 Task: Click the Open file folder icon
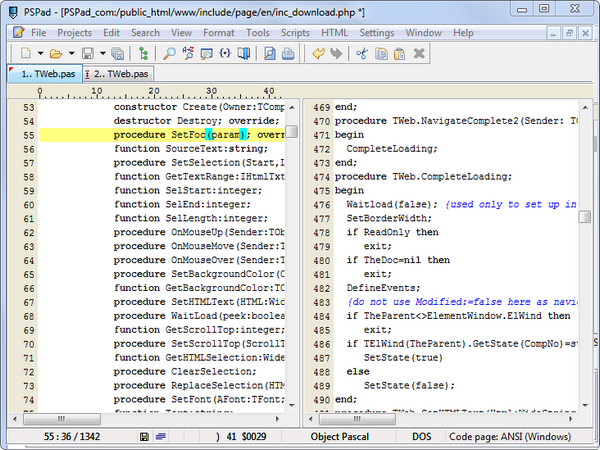click(56, 53)
